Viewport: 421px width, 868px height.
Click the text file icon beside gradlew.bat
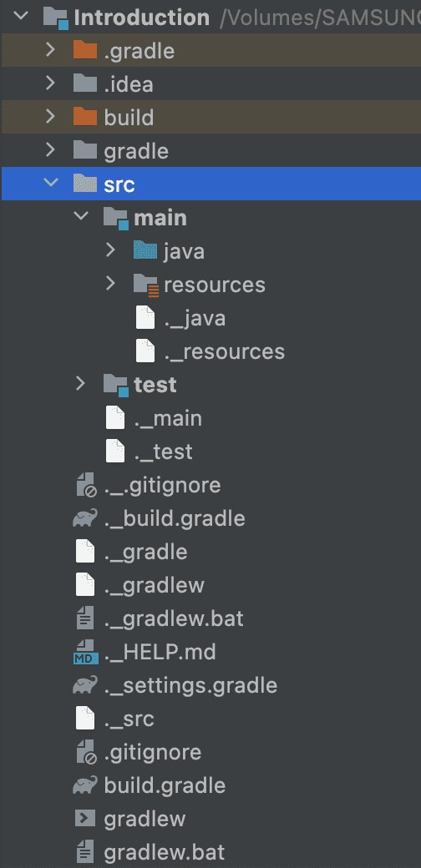[84, 851]
